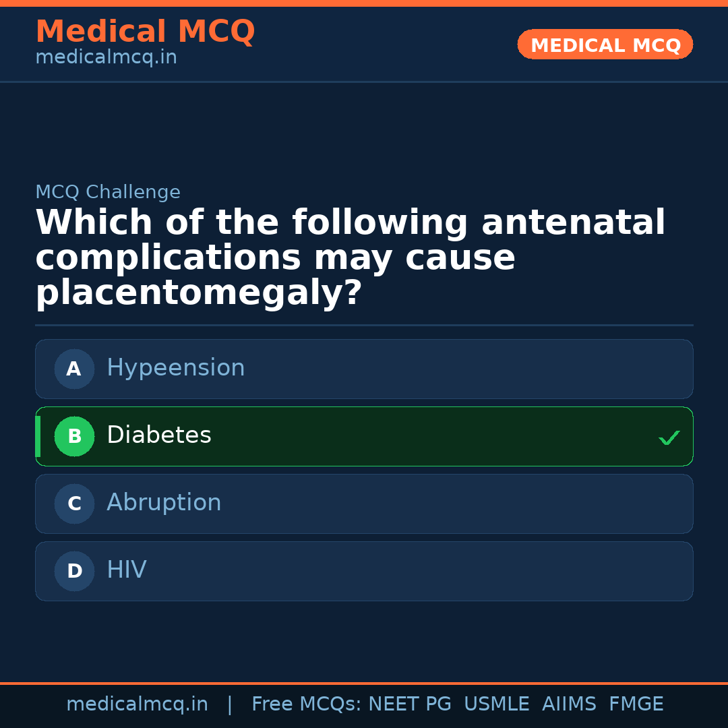This screenshot has height=728, width=728.
Task: Select the Hypeension answer text
Action: pos(175,368)
